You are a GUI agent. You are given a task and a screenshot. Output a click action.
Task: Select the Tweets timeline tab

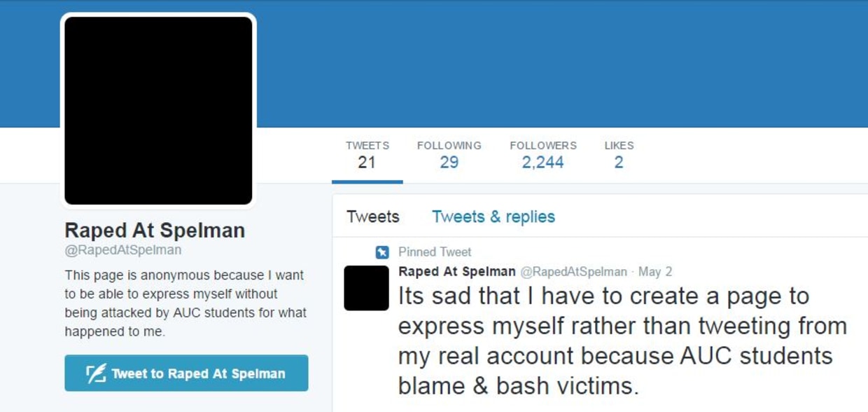point(373,217)
